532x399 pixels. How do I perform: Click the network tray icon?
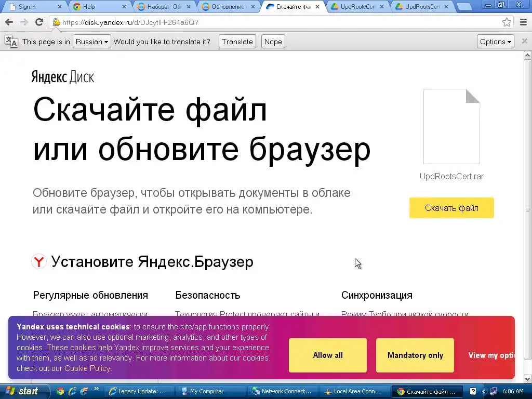point(493,391)
